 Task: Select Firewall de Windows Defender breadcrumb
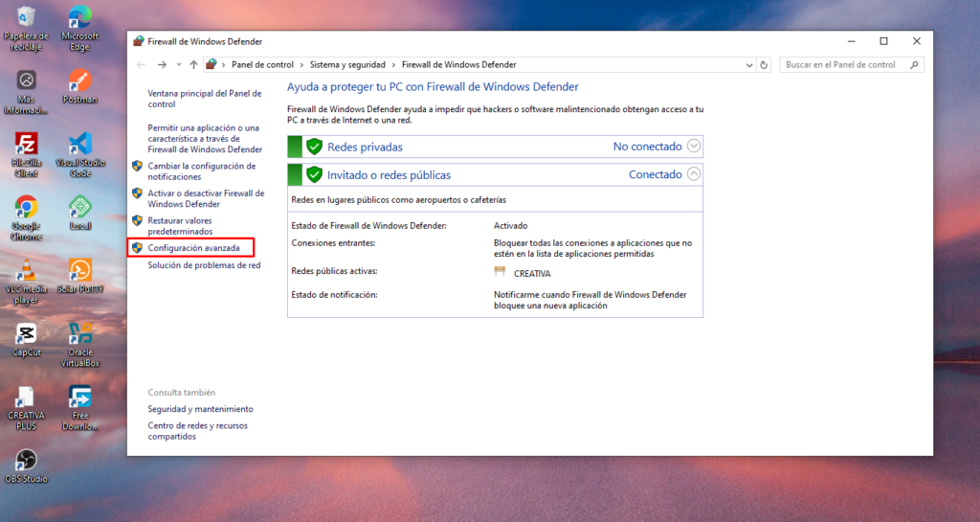pyautogui.click(x=458, y=64)
